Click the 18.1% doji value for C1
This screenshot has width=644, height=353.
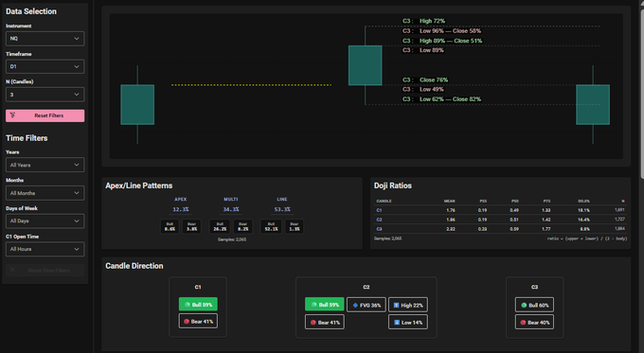coord(583,210)
